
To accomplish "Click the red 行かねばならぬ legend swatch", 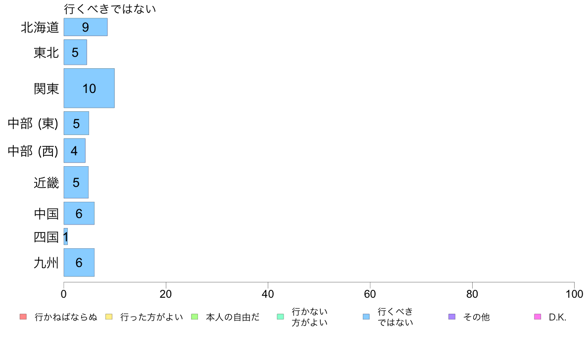I will (23, 317).
